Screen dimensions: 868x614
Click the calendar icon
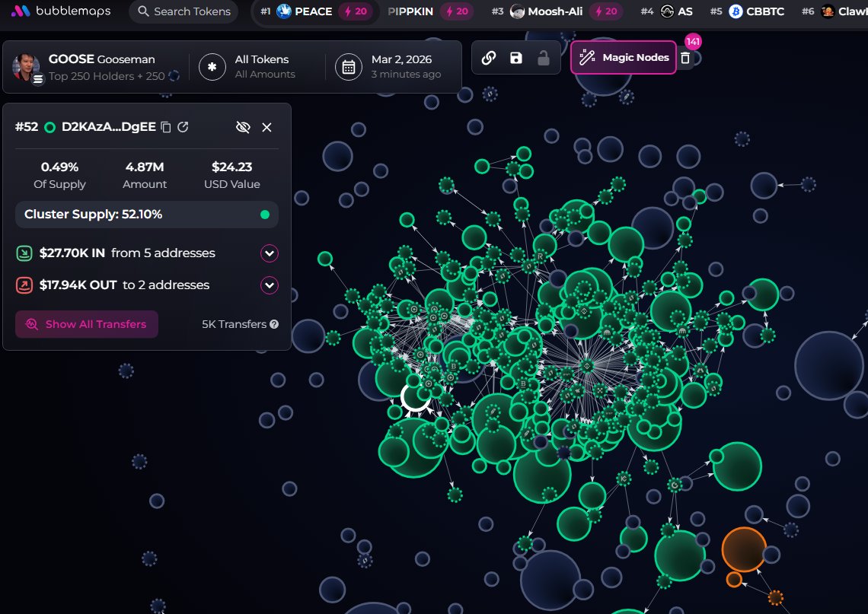349,67
